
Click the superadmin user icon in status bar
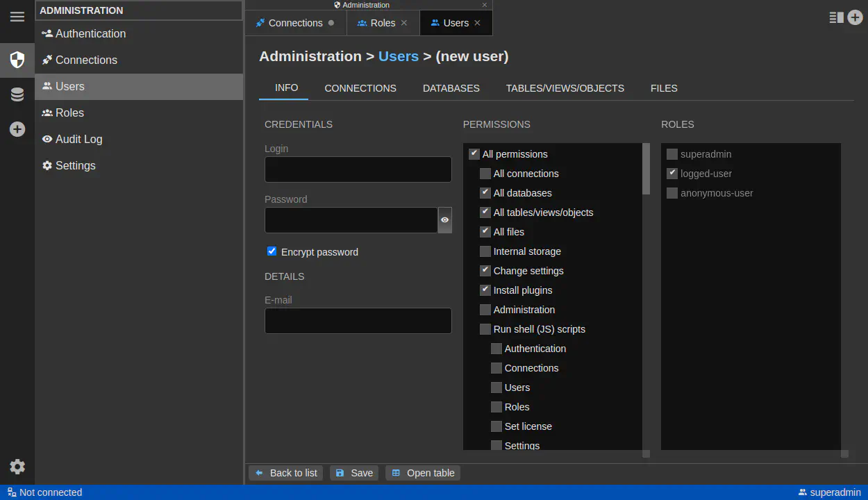point(803,492)
